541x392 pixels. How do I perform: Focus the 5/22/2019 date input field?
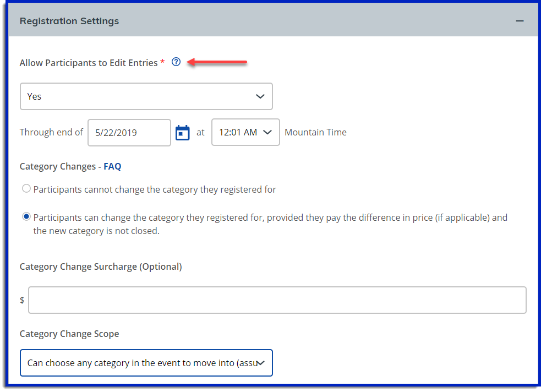pyautogui.click(x=129, y=133)
